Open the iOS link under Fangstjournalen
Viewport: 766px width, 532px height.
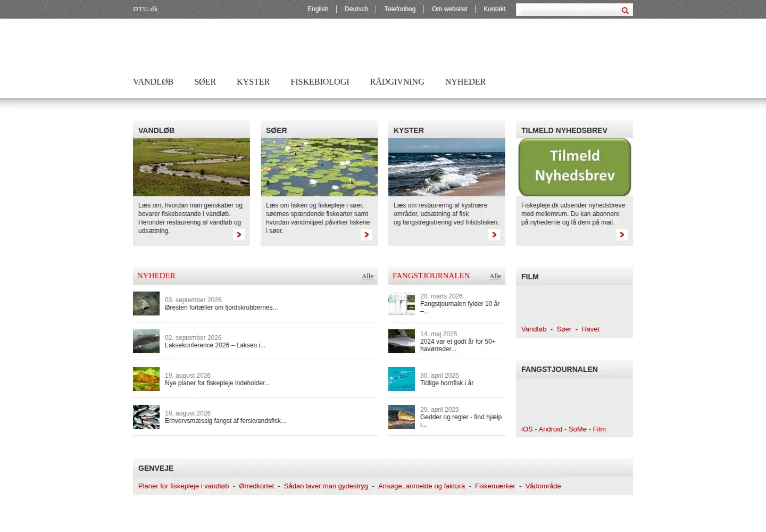coord(527,429)
